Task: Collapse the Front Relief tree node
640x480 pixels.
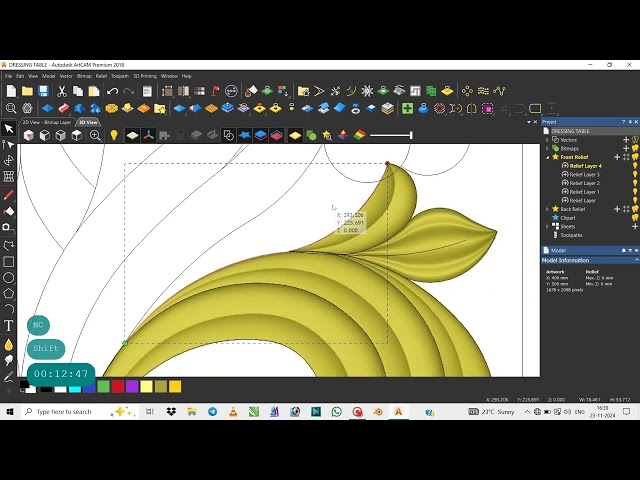Action: click(x=547, y=157)
